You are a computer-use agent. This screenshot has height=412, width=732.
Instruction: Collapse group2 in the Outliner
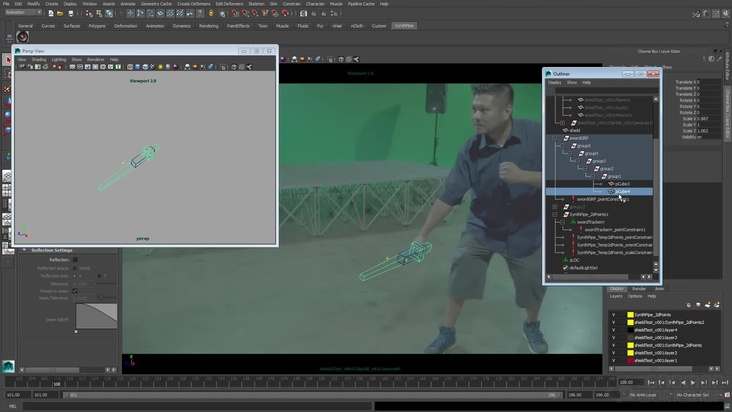pyautogui.click(x=585, y=168)
